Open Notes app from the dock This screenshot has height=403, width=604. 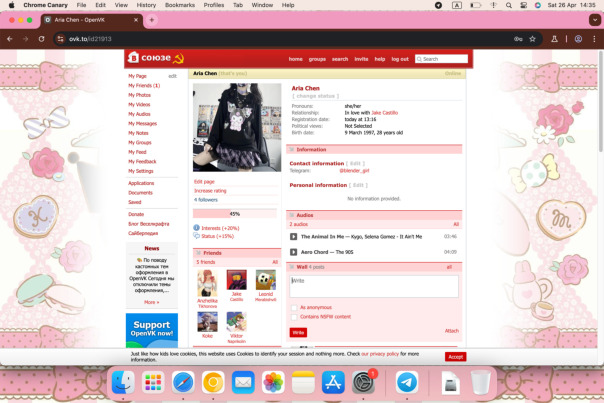click(303, 382)
